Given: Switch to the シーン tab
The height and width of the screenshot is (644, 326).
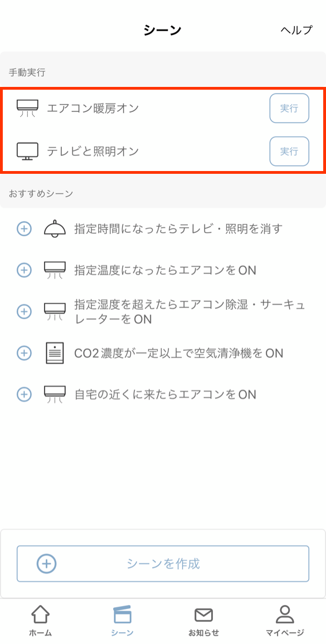Looking at the screenshot, I should [x=122, y=621].
